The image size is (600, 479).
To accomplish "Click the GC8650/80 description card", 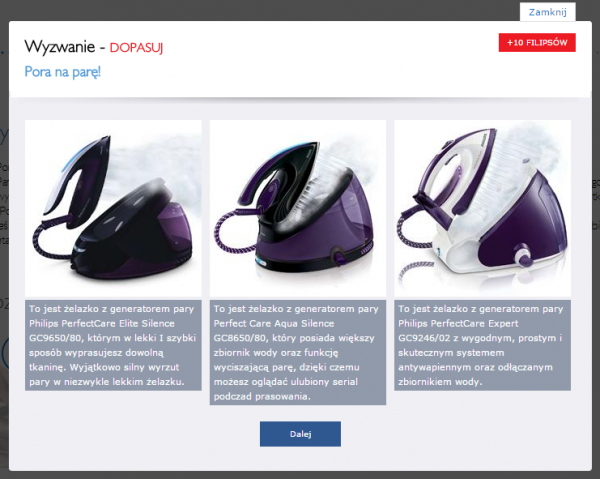I will (298, 352).
